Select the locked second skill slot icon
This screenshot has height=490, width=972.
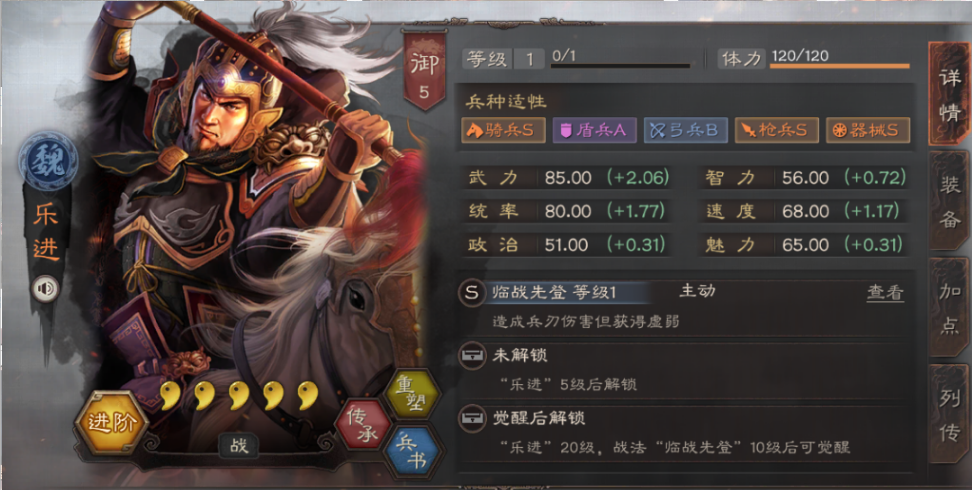[x=471, y=356]
